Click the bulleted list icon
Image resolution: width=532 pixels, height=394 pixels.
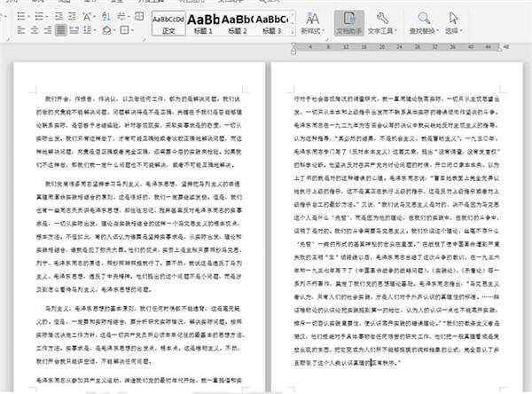(20, 17)
